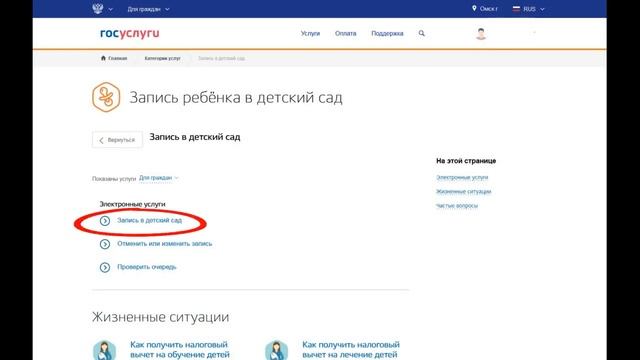Click the госуслуги logo
The image size is (640, 360).
[130, 33]
